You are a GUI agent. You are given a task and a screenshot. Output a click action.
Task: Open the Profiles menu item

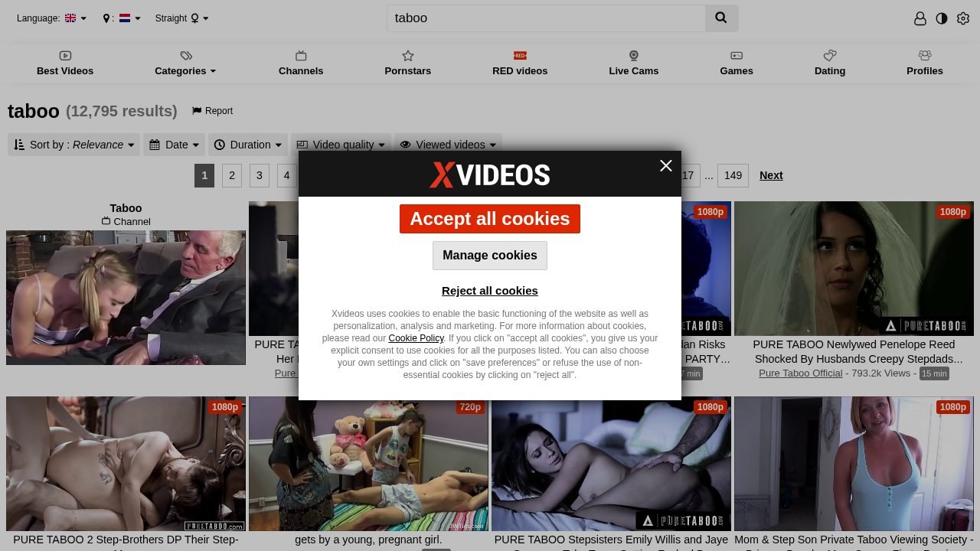pos(925,64)
